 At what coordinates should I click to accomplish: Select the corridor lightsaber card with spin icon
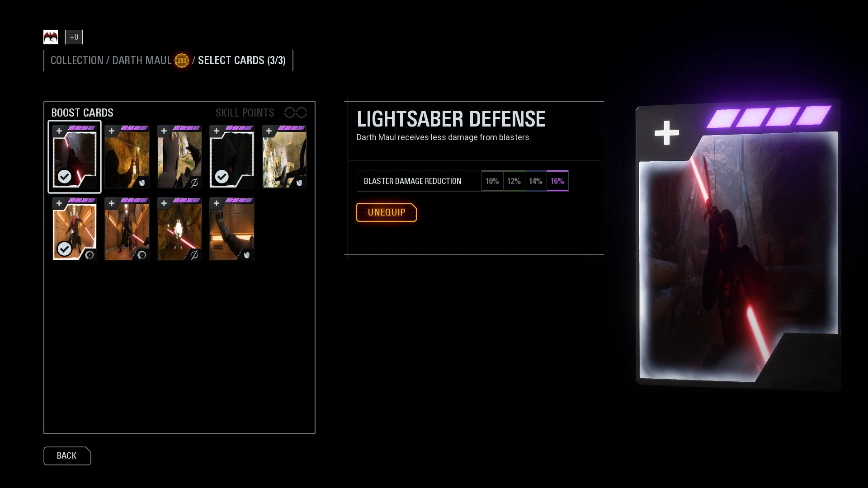pyautogui.click(x=127, y=229)
